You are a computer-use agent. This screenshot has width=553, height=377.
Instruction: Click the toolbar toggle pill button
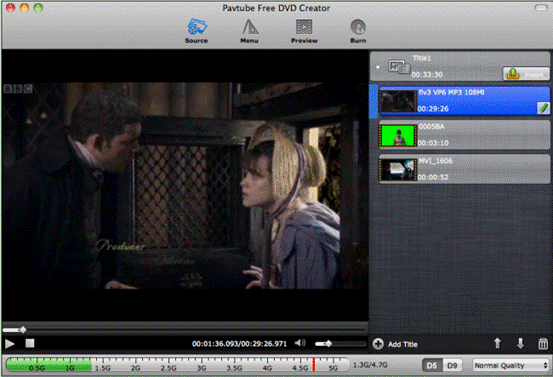pos(541,7)
